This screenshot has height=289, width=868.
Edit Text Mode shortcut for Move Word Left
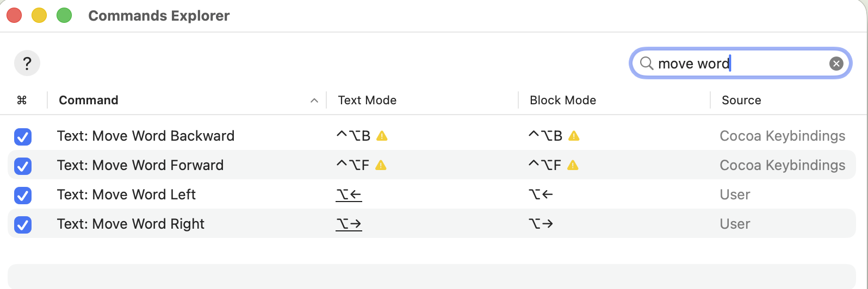[349, 194]
